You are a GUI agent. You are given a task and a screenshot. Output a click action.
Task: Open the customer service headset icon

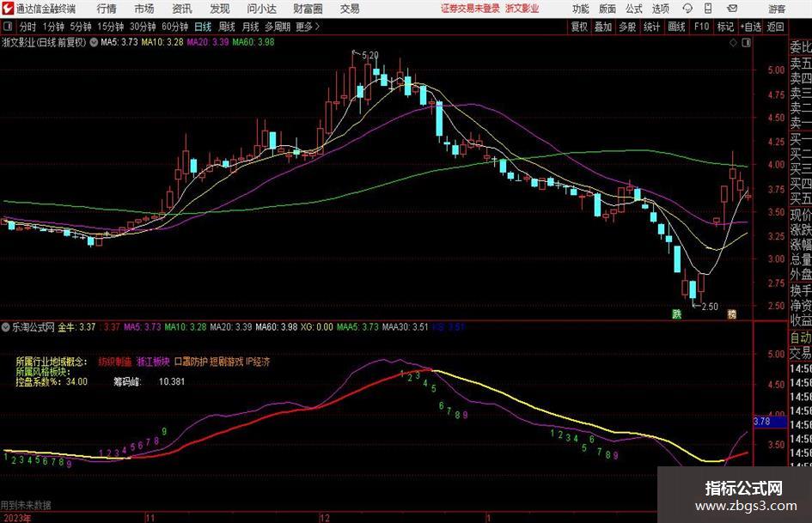pyautogui.click(x=687, y=9)
